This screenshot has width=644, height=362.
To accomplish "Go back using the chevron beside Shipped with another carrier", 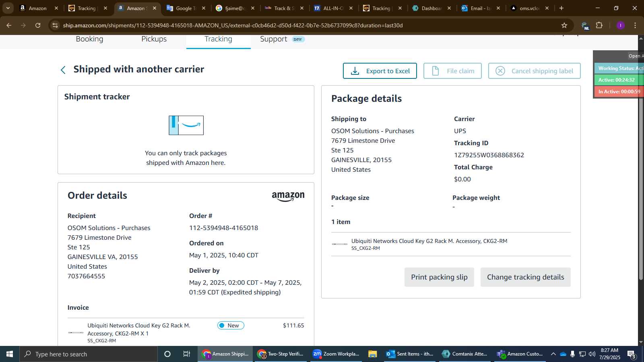I will [63, 70].
